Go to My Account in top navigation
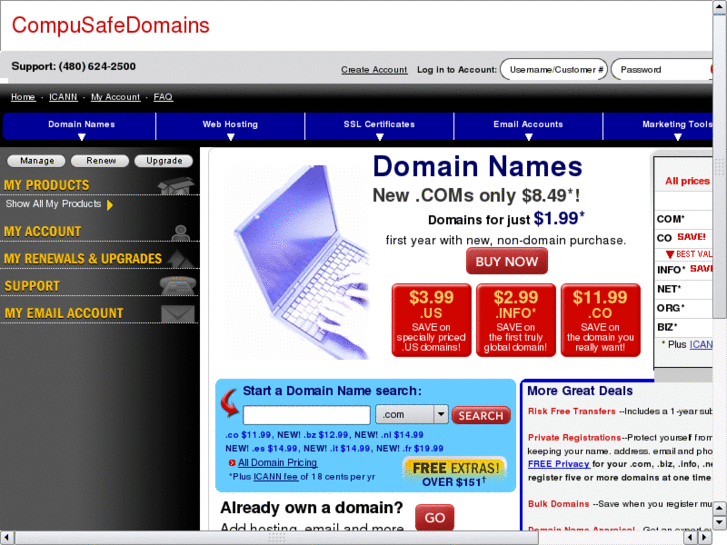This screenshot has width=727, height=545. point(115,97)
